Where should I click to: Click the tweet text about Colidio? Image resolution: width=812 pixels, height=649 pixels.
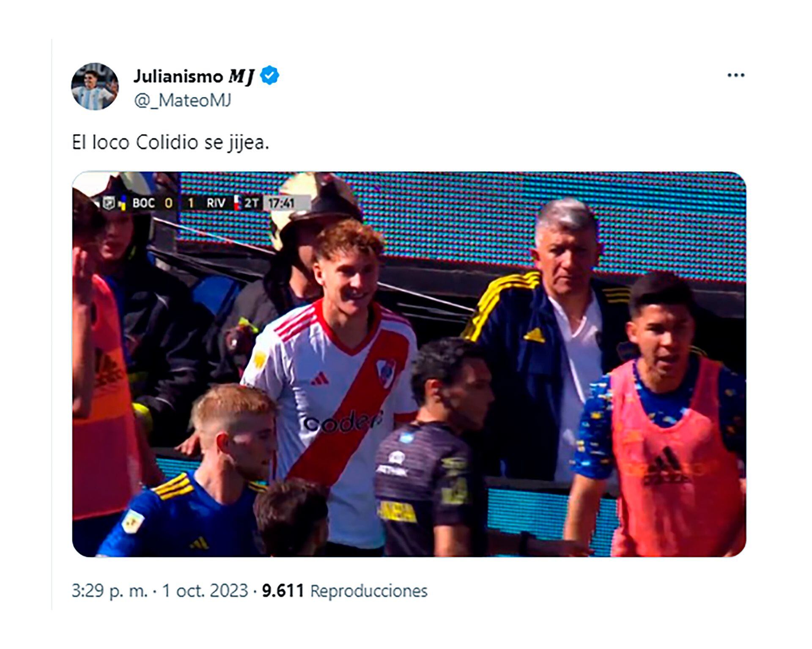[x=170, y=142]
